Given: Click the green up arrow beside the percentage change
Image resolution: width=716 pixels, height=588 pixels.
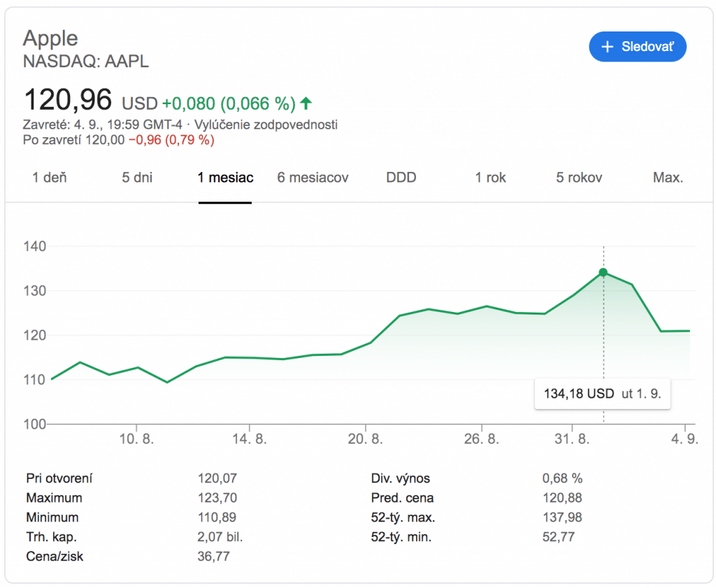Looking at the screenshot, I should click(x=306, y=103).
